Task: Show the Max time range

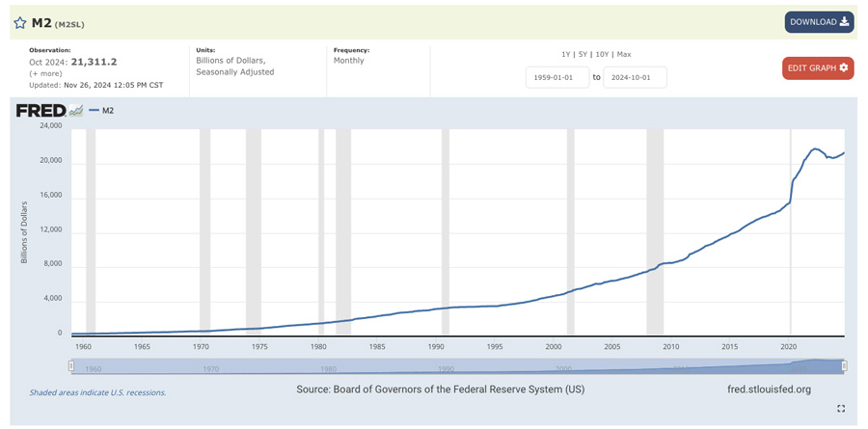Action: point(624,54)
